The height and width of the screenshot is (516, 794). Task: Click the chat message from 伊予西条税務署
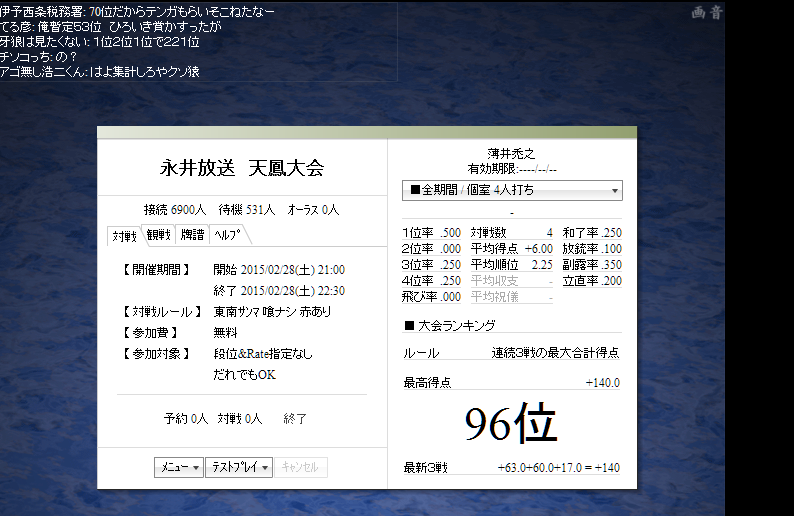(137, 11)
